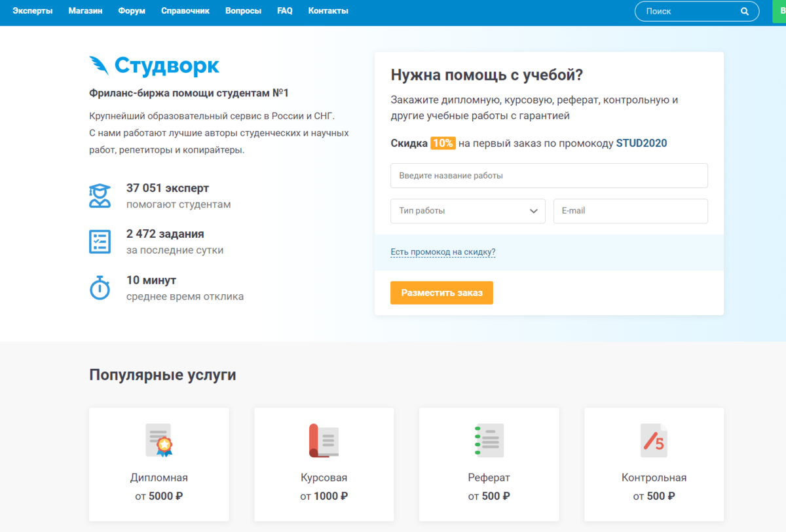
Task: Click the Курсовая red book icon
Action: coord(324,440)
